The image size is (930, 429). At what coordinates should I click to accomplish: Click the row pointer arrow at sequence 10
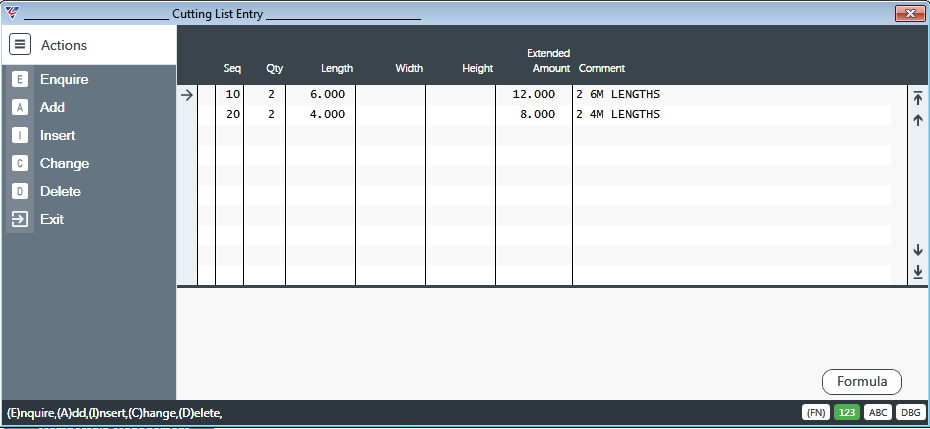coord(187,95)
